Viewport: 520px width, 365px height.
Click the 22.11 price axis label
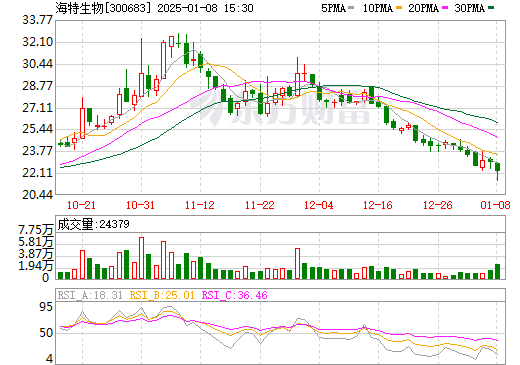tap(38, 173)
